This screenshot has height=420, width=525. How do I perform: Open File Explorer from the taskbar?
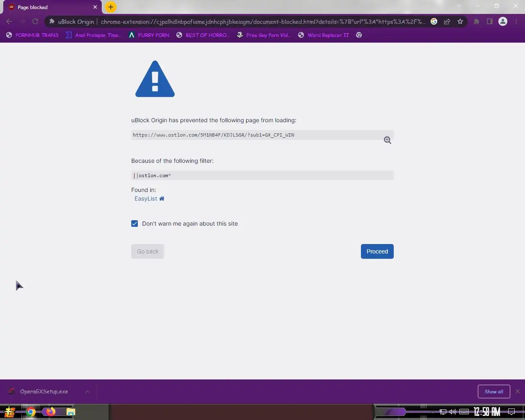coord(71,412)
